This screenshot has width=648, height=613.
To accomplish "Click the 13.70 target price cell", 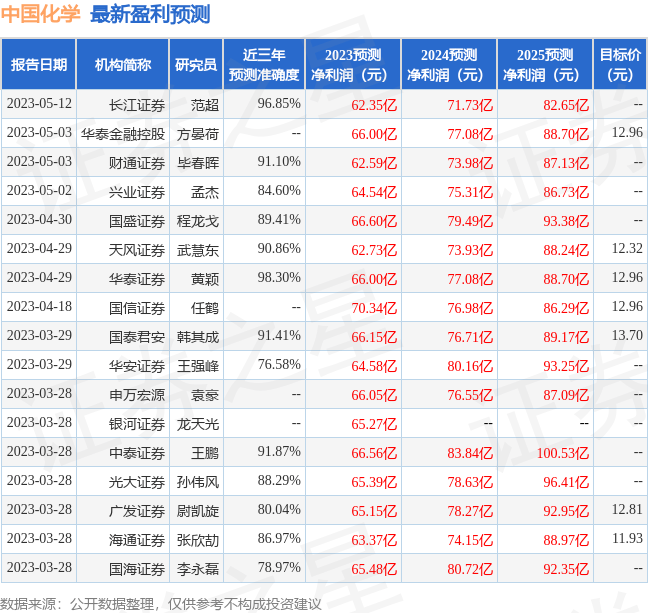I will point(627,337).
